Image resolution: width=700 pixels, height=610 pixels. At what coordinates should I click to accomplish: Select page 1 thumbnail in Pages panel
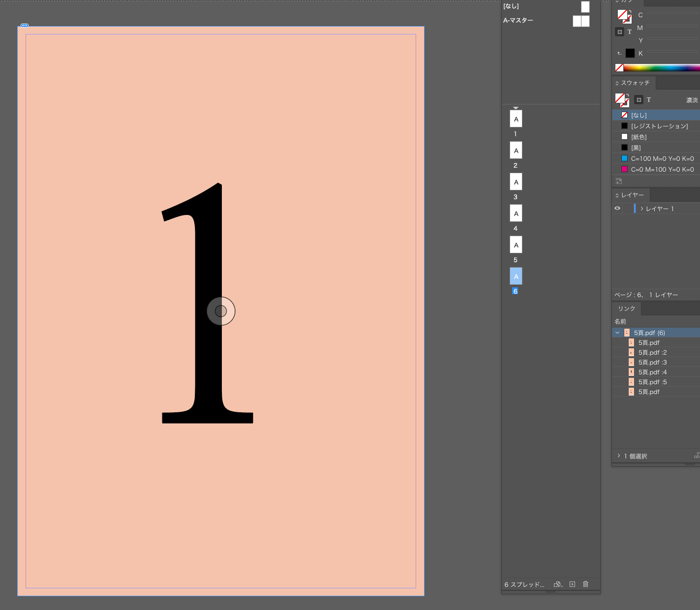pyautogui.click(x=516, y=119)
